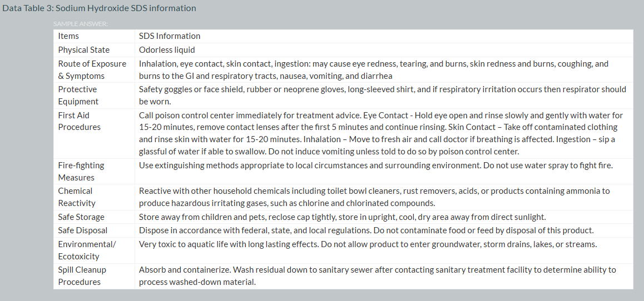
Task: Select the "Items" header cell
Action: coord(68,36)
